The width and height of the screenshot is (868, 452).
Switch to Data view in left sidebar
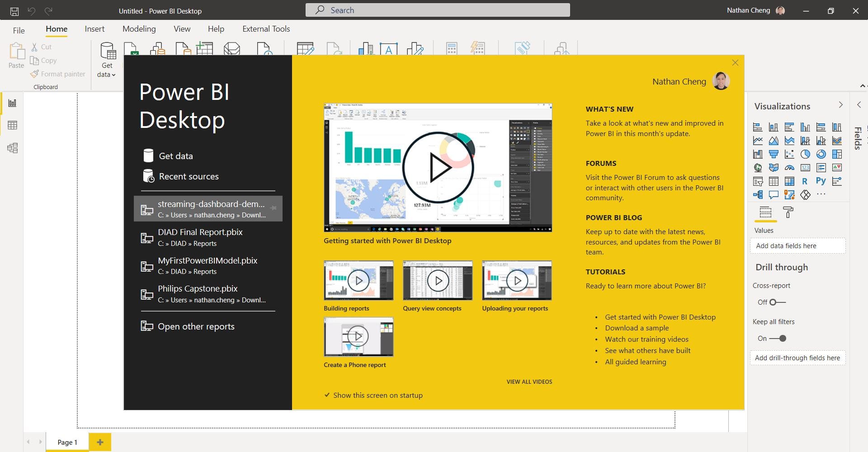(12, 125)
